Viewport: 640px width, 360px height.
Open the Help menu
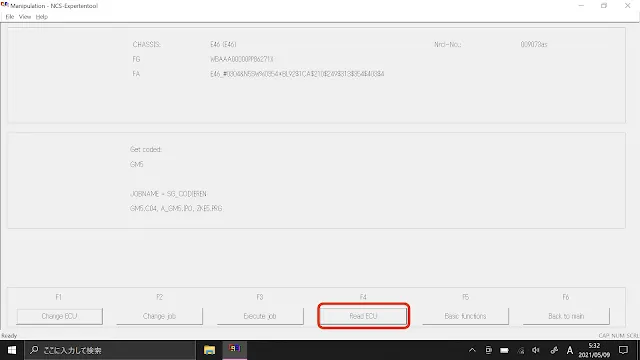coord(42,17)
